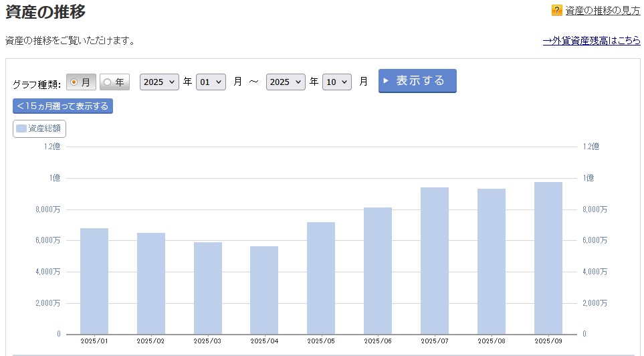Open the start month 01 dropdown

(x=211, y=82)
